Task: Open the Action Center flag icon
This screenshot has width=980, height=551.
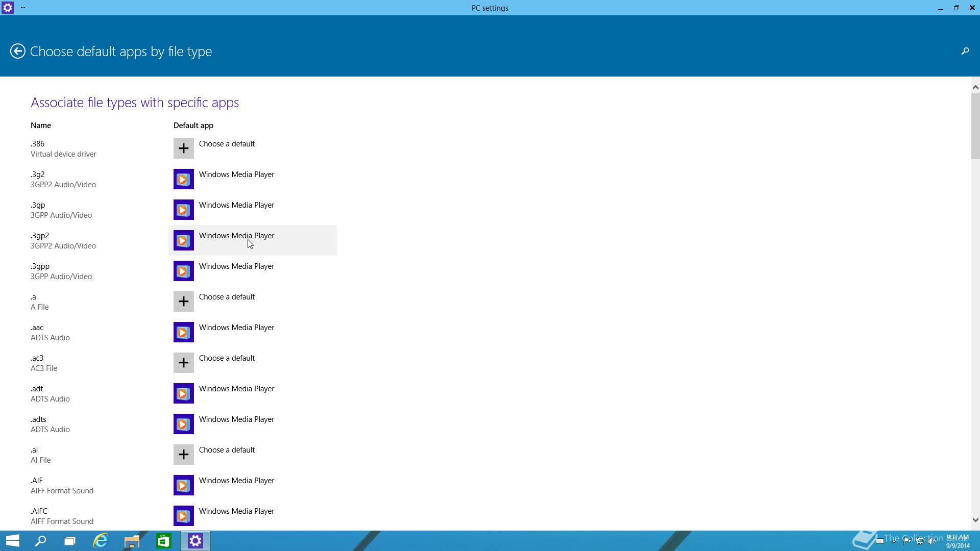Action: point(907,541)
